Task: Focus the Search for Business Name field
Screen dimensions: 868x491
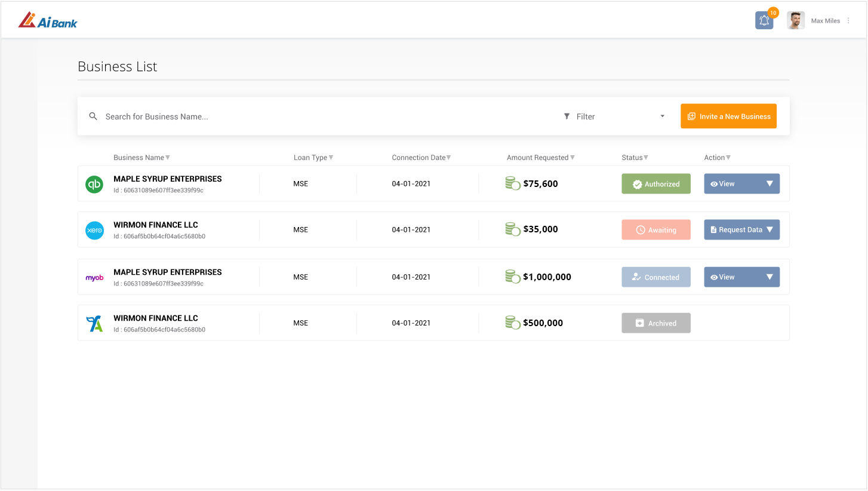Action: click(322, 116)
